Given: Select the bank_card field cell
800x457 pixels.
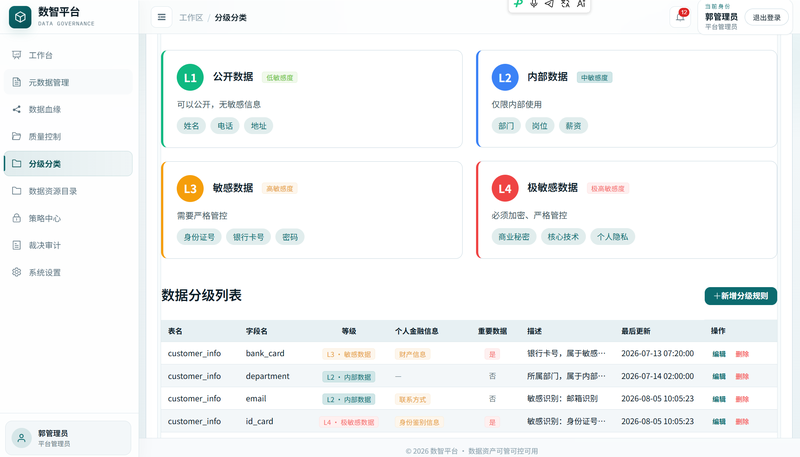Looking at the screenshot, I should (x=265, y=353).
